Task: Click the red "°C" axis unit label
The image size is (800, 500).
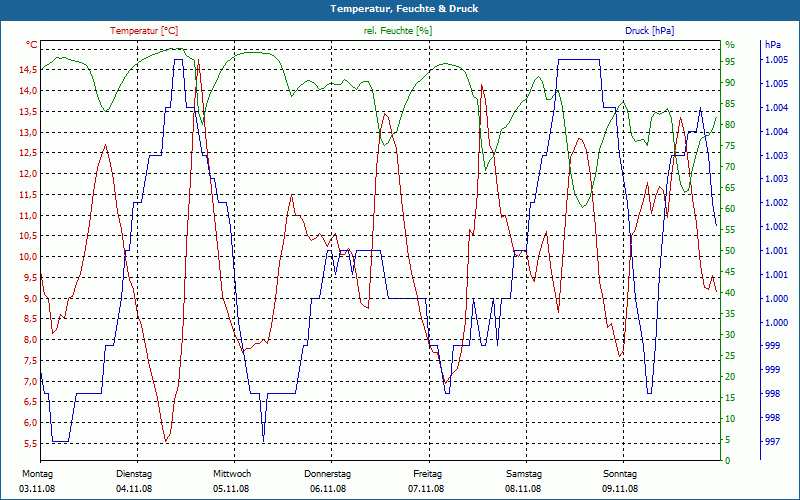Action: 32,45
